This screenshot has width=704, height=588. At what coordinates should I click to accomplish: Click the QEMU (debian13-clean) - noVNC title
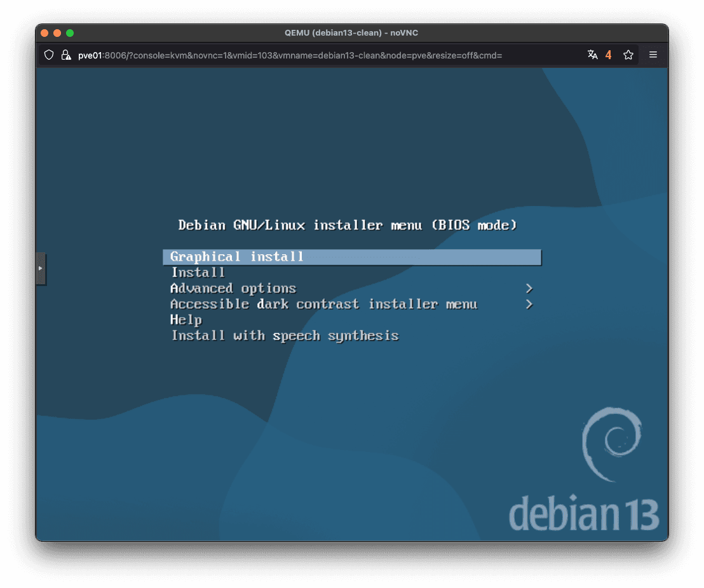[x=351, y=33]
